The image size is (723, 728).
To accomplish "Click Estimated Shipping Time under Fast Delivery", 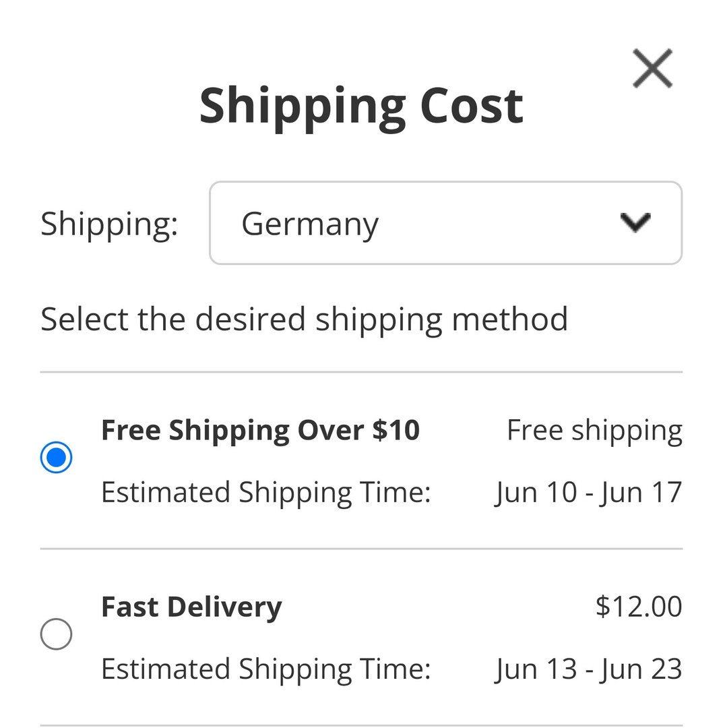I will point(265,669).
